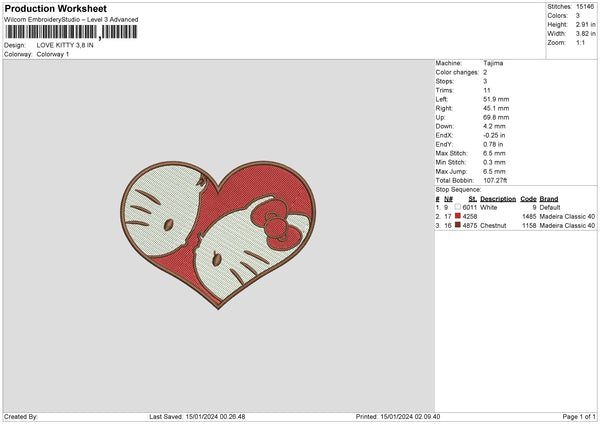
Task: Click the 'Stop Sequence:' heading
Action: pos(458,190)
